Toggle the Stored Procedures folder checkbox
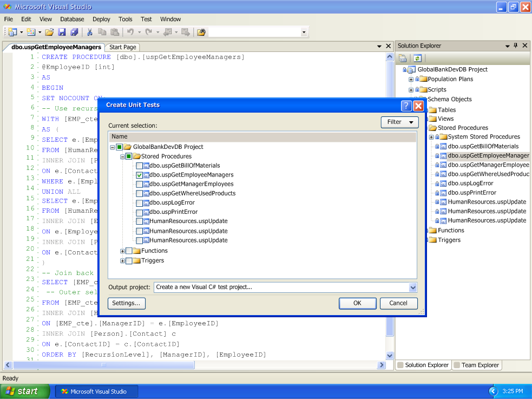532x399 pixels. (129, 156)
